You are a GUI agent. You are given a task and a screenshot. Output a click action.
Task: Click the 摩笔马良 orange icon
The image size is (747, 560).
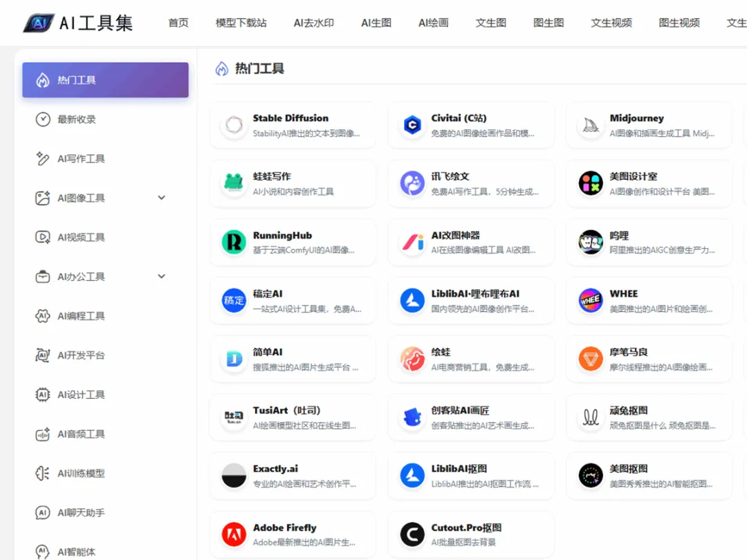591,359
